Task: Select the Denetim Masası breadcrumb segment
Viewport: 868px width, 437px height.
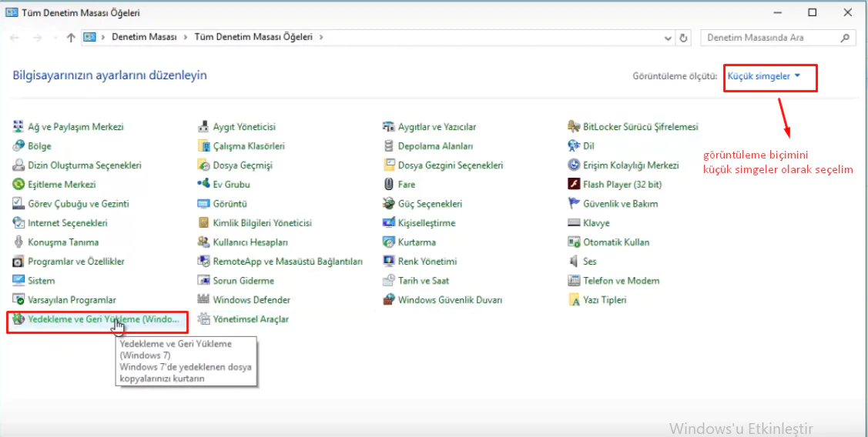Action: (143, 37)
